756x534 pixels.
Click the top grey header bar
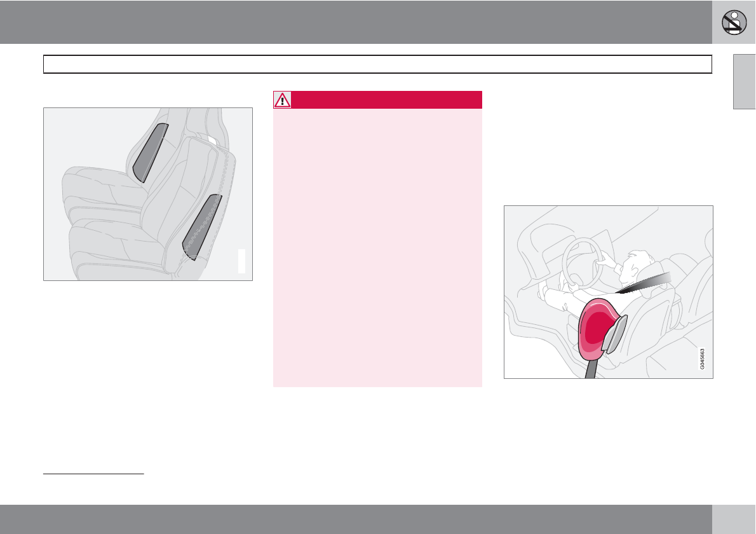pyautogui.click(x=356, y=22)
